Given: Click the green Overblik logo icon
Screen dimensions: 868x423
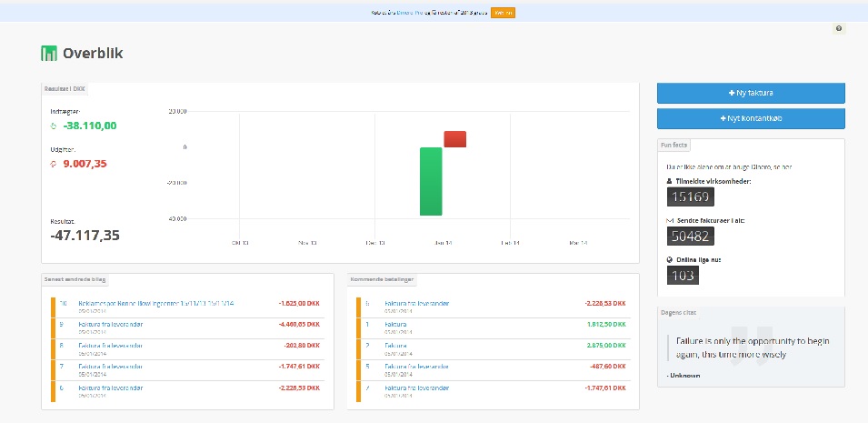Looking at the screenshot, I should coord(49,54).
